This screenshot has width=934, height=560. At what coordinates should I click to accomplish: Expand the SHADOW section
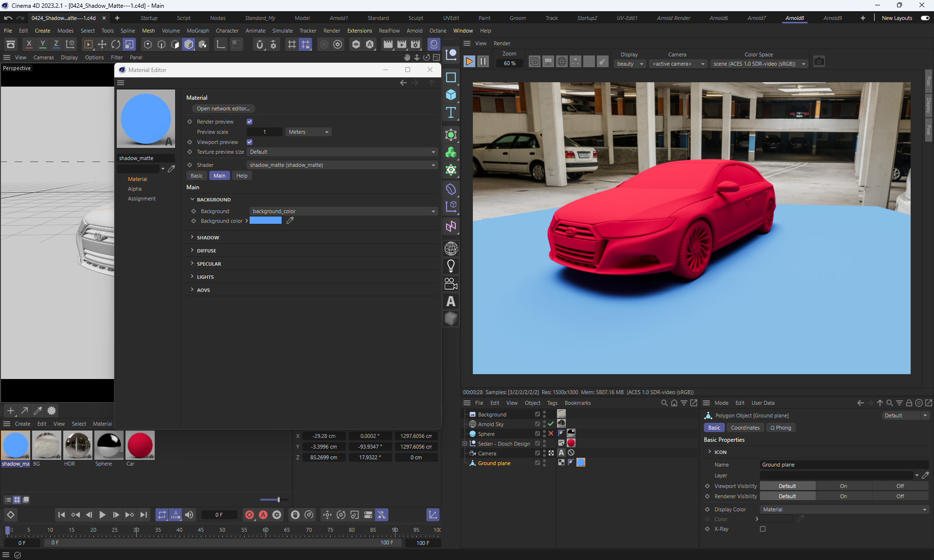pyautogui.click(x=208, y=237)
